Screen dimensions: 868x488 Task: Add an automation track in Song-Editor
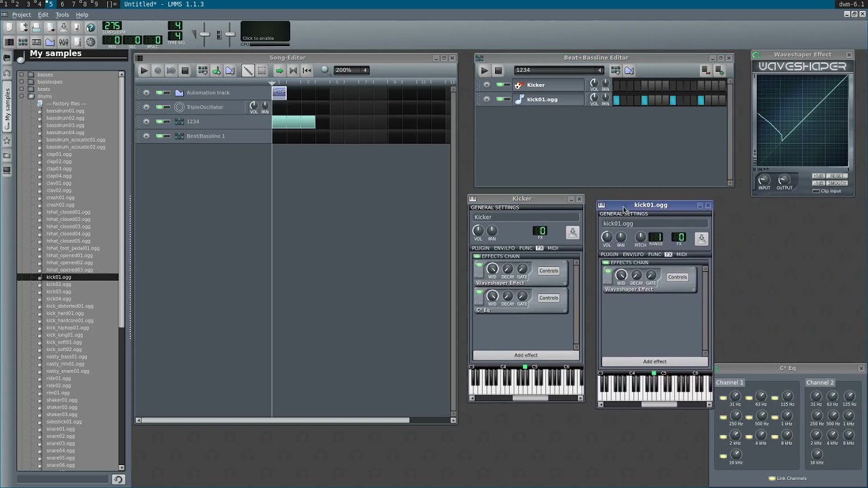tap(230, 70)
